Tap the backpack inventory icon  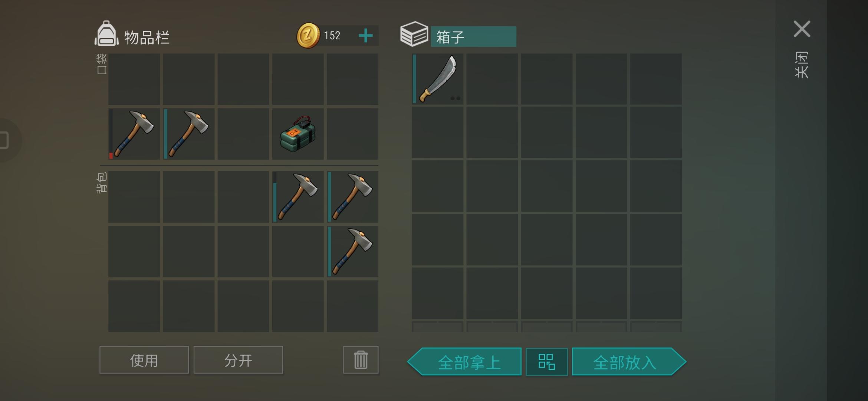click(107, 34)
